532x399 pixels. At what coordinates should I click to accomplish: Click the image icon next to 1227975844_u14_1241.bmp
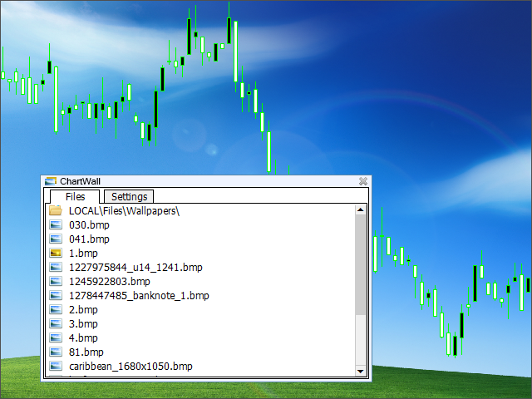tap(56, 268)
